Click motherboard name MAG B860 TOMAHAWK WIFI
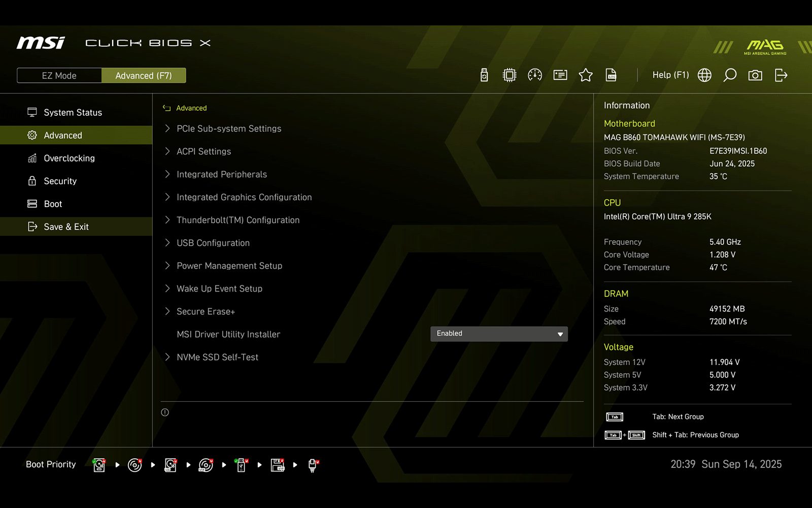Viewport: 812px width, 508px height. pyautogui.click(x=674, y=137)
